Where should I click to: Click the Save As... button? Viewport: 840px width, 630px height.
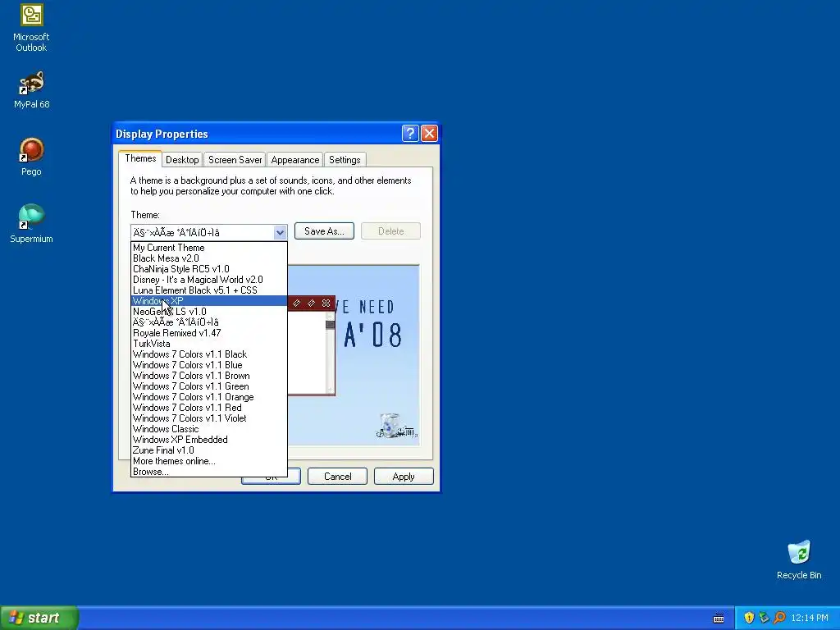pos(324,231)
